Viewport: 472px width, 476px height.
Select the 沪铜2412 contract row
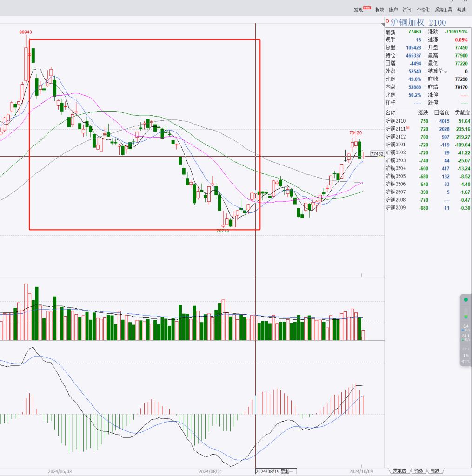(395, 137)
